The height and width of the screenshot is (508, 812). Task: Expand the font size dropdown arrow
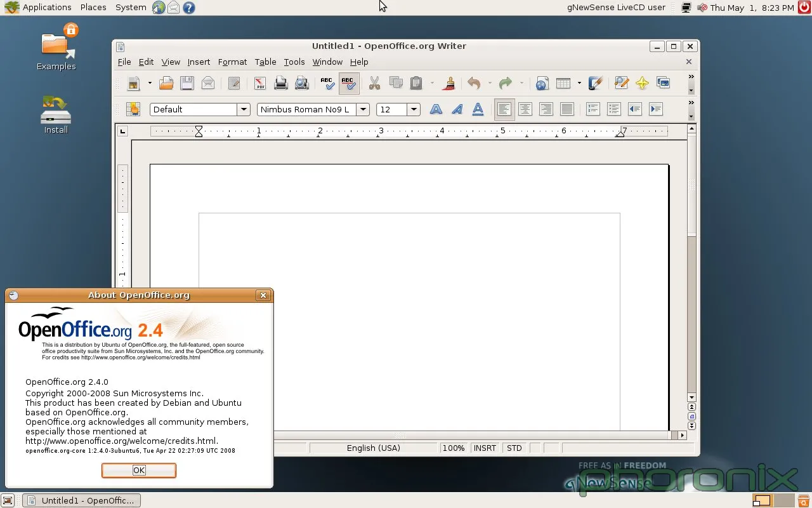click(x=414, y=109)
